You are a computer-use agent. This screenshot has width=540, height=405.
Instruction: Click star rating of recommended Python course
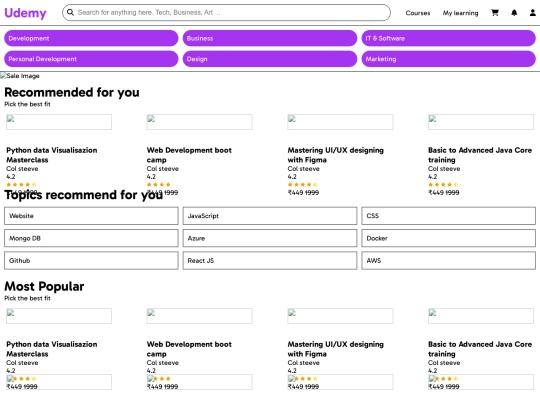21,185
